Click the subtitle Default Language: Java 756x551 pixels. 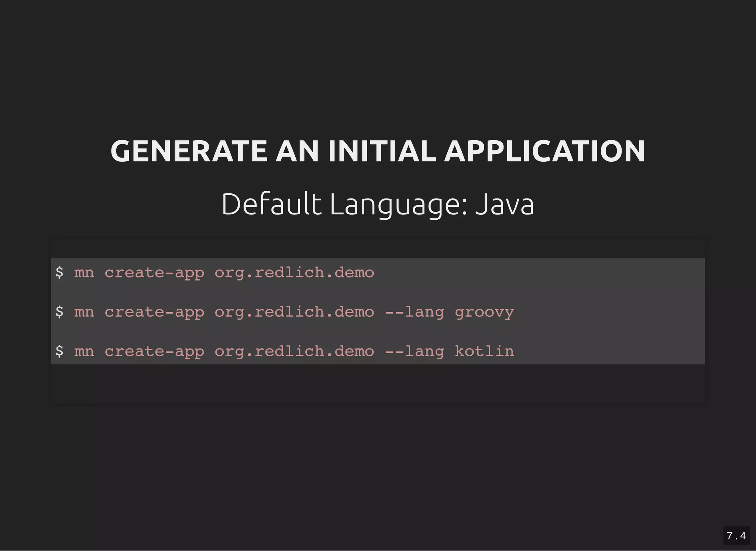pos(378,205)
